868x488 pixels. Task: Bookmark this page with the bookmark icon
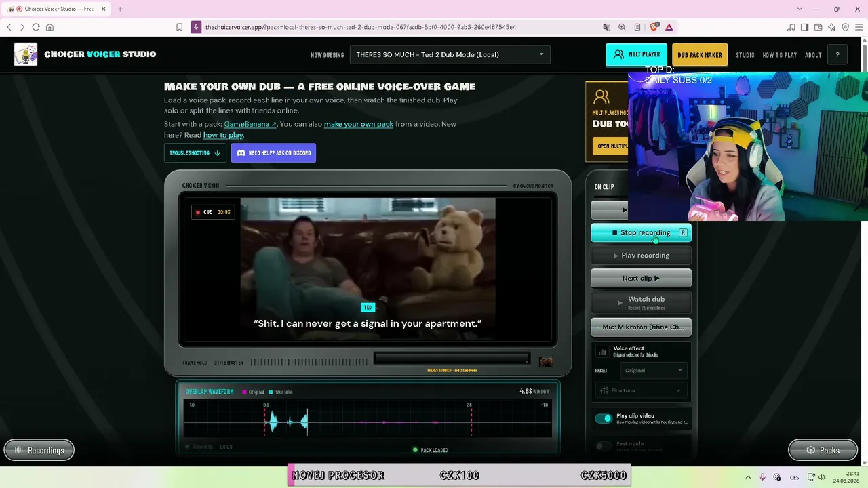tap(179, 27)
